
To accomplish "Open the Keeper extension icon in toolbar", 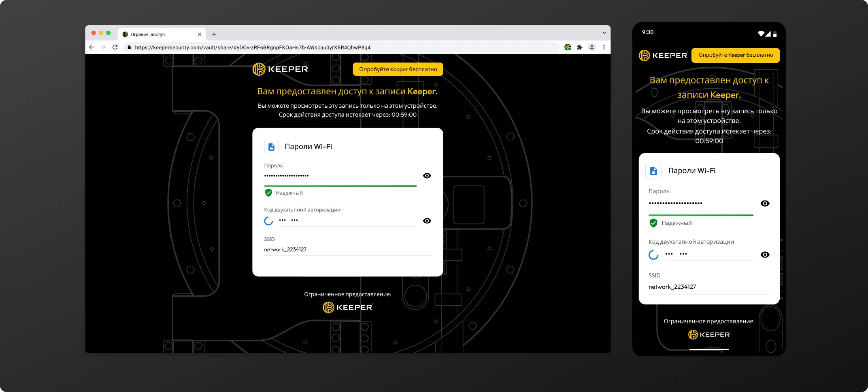I will (x=568, y=47).
